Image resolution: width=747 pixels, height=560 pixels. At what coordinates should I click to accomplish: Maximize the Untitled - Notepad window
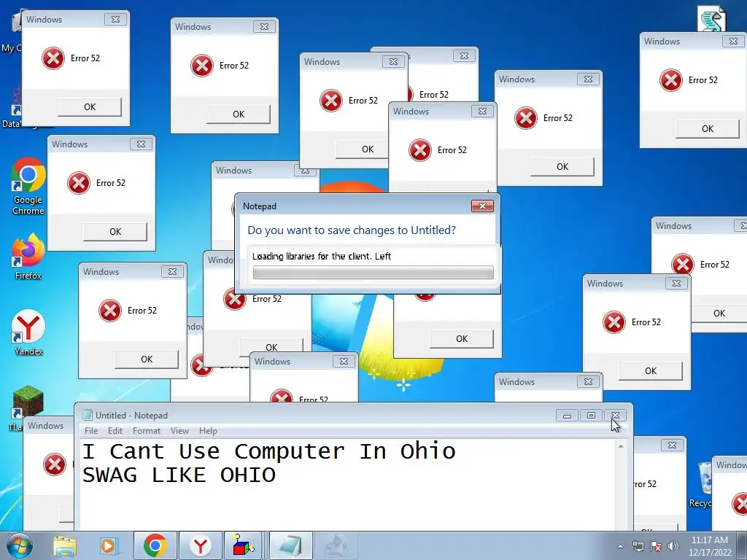click(591, 416)
